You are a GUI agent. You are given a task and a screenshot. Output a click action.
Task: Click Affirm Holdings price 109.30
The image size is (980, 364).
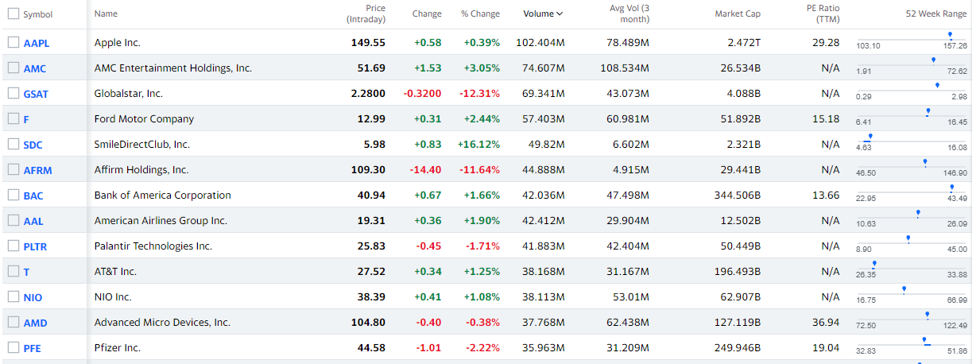[368, 169]
